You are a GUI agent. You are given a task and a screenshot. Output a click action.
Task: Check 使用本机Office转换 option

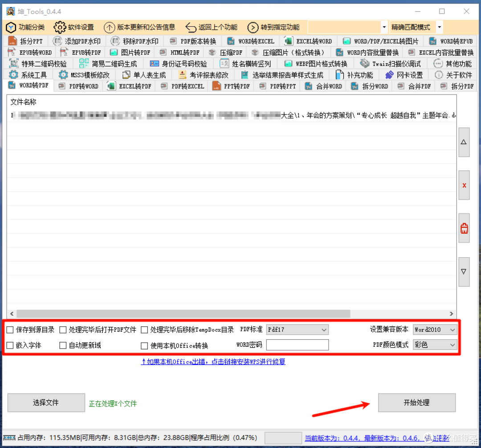click(144, 346)
